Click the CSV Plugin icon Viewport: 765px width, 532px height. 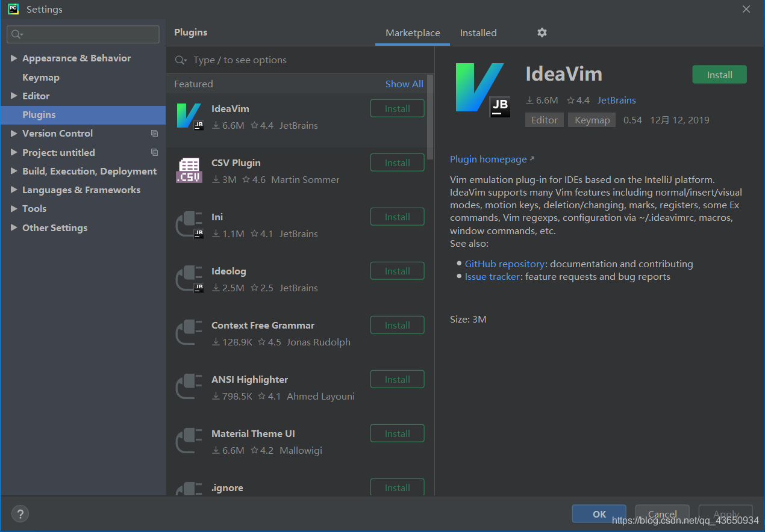coord(189,170)
